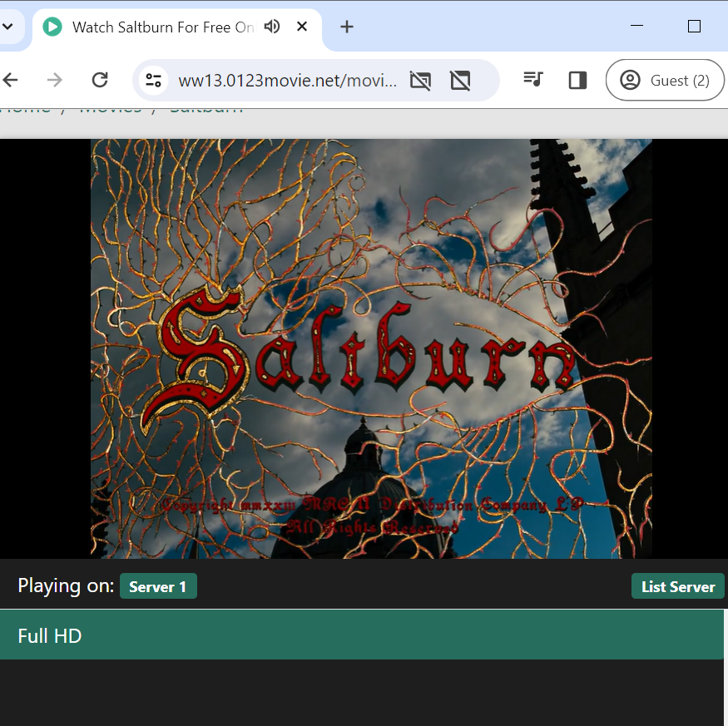Image resolution: width=728 pixels, height=726 pixels.
Task: Click the Saltburn video player frame
Action: click(x=371, y=348)
